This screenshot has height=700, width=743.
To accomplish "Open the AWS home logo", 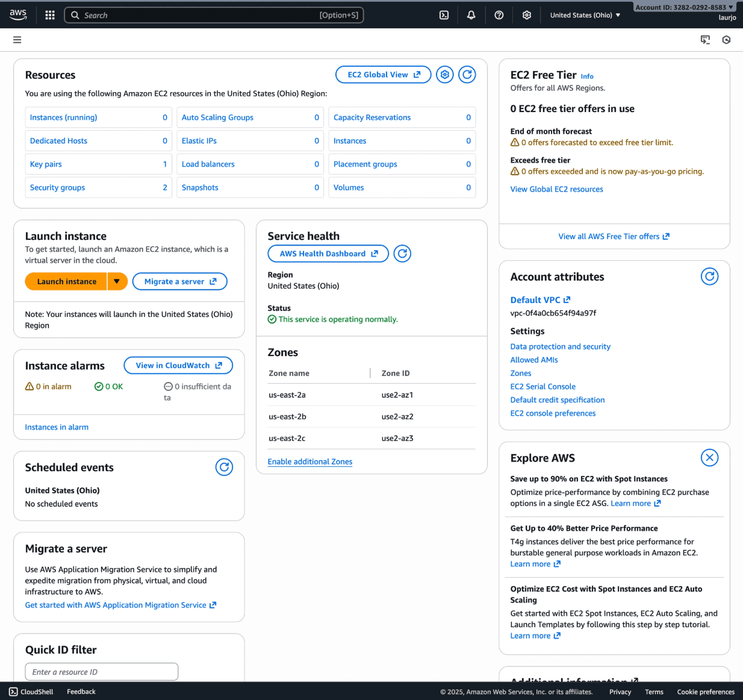I will coord(18,15).
